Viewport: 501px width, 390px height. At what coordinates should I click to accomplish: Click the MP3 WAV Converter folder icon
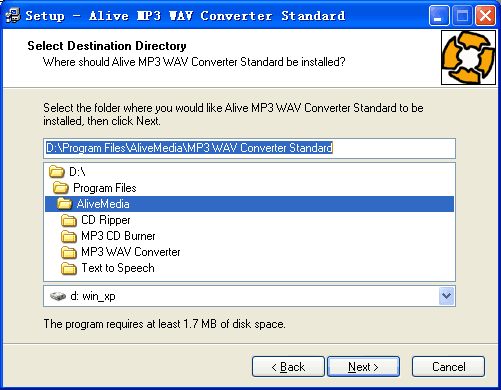[x=69, y=252]
